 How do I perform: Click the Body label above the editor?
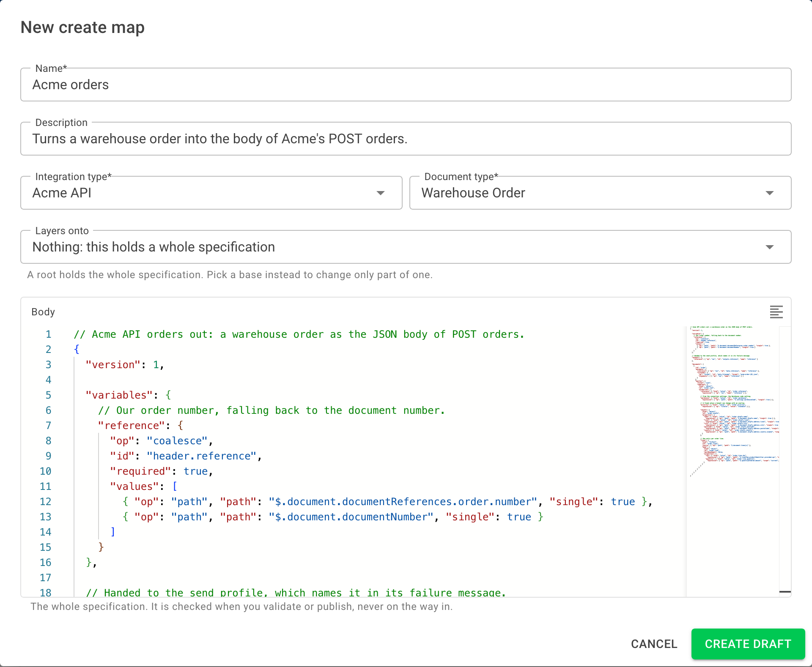43,312
